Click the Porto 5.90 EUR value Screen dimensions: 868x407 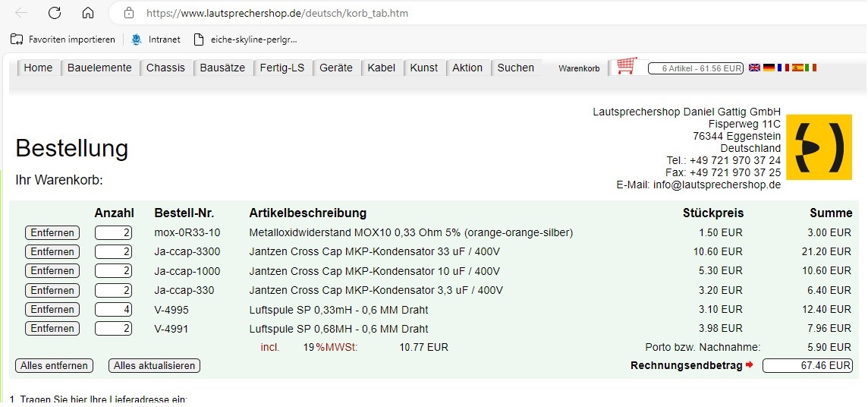[829, 348]
